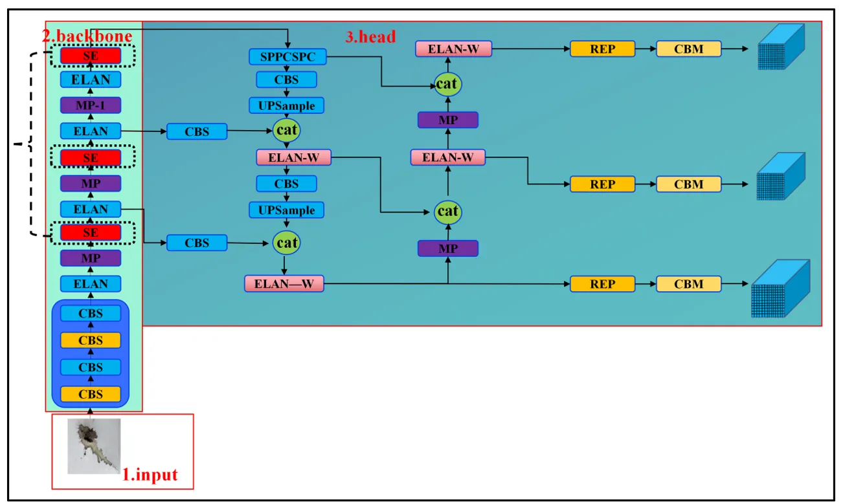Click the largest output cube at bottom
843x504 pixels.
[x=780, y=289]
